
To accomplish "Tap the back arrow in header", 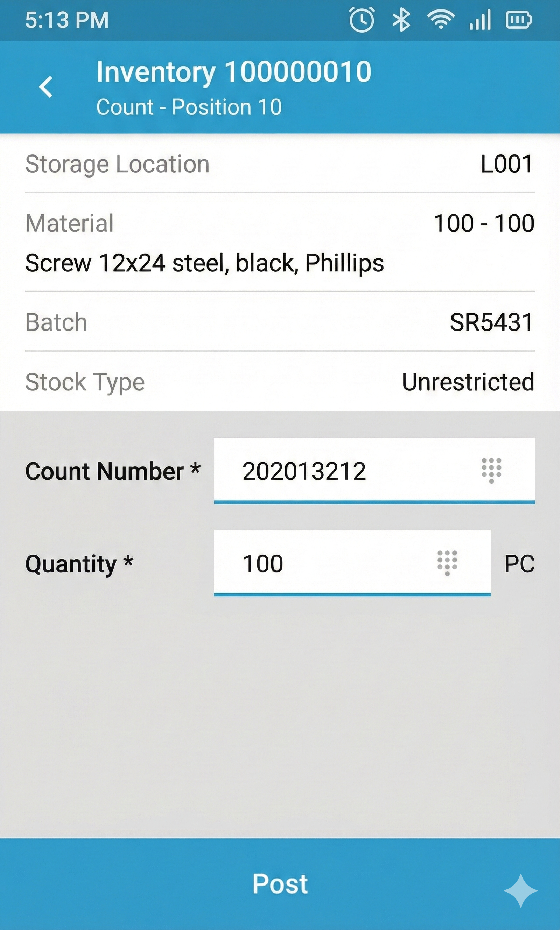I will [x=46, y=87].
